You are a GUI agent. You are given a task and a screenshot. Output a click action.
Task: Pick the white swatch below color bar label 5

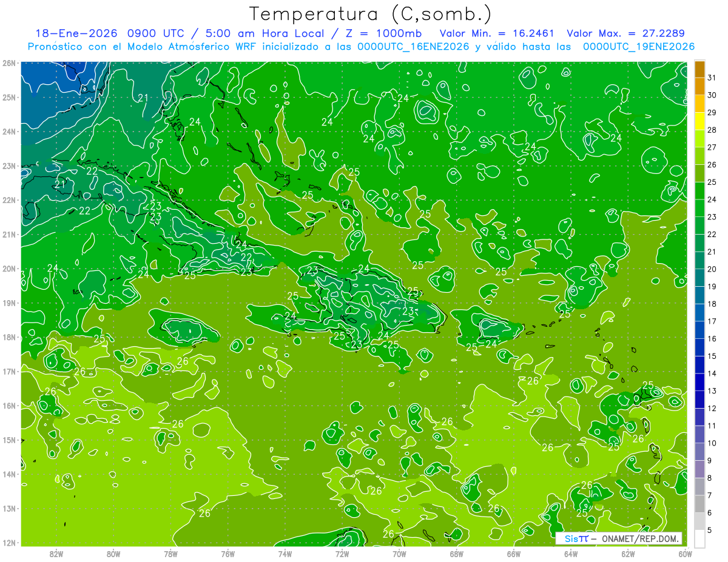(699, 538)
